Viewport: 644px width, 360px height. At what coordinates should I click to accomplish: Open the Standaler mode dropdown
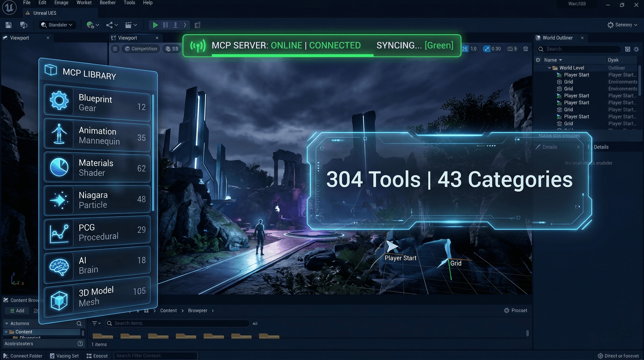(57, 25)
